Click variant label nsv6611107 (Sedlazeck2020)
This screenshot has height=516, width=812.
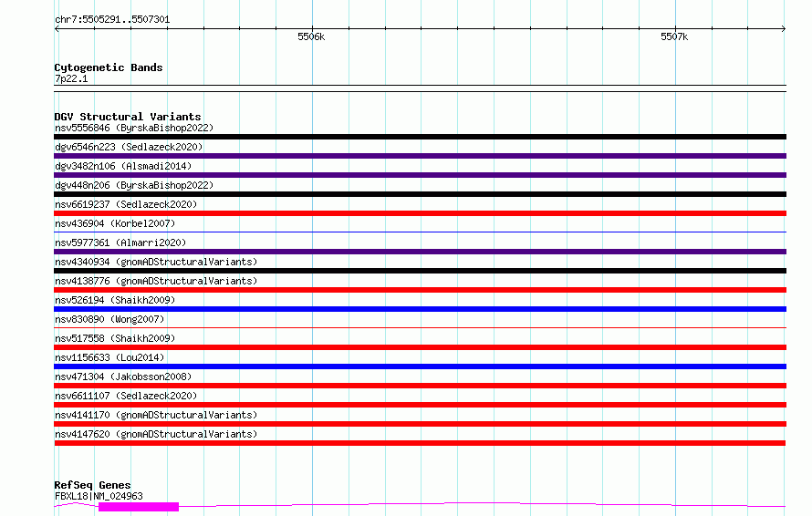[x=126, y=396]
